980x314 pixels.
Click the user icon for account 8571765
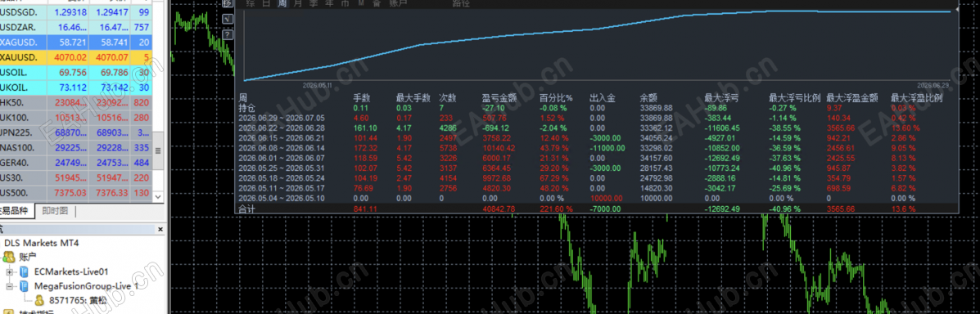[x=38, y=300]
